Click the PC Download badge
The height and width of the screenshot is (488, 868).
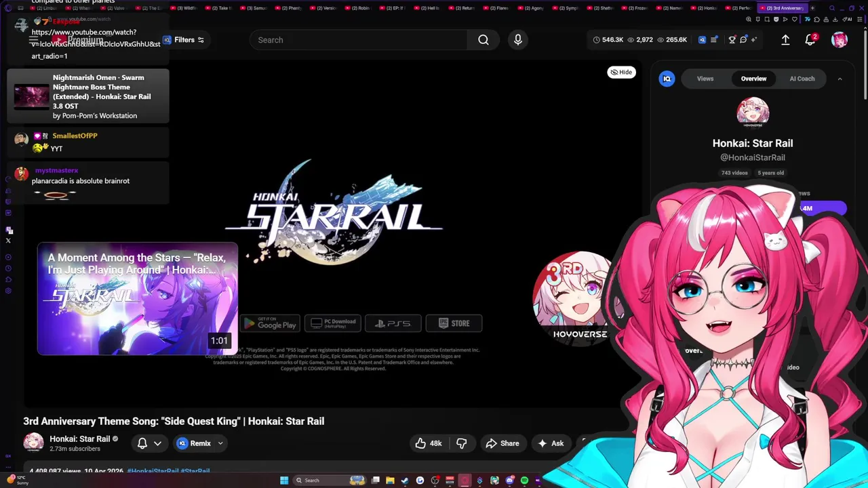pos(333,323)
